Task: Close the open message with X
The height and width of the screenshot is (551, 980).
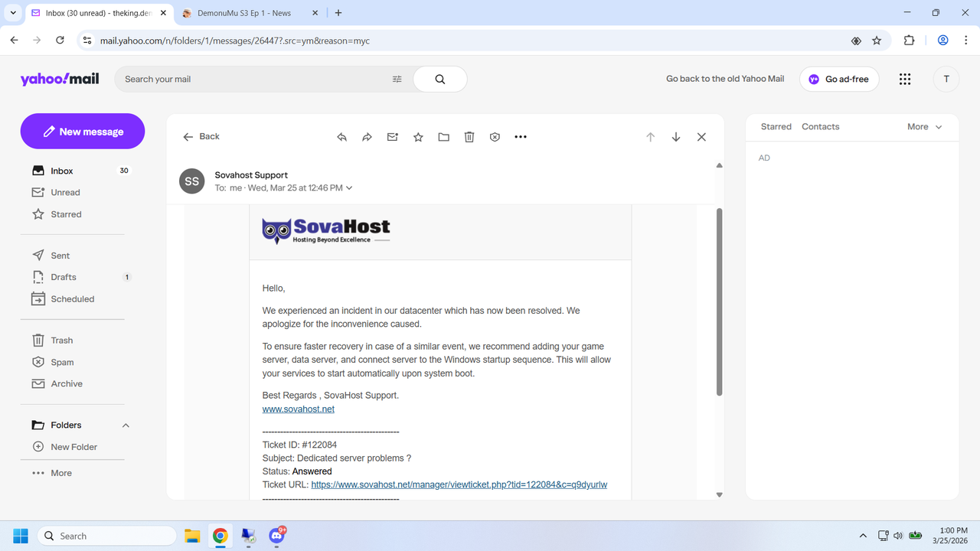Action: 701,137
